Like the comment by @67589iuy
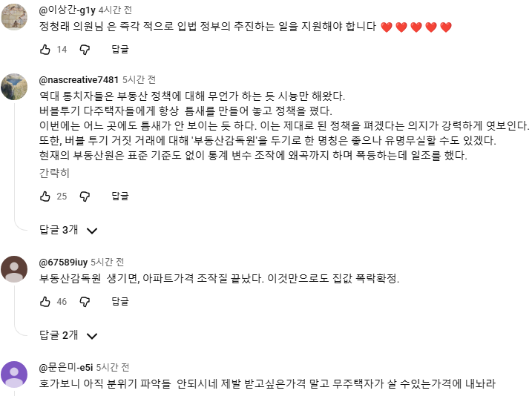Viewport: 532px width, 396px height. (45, 302)
